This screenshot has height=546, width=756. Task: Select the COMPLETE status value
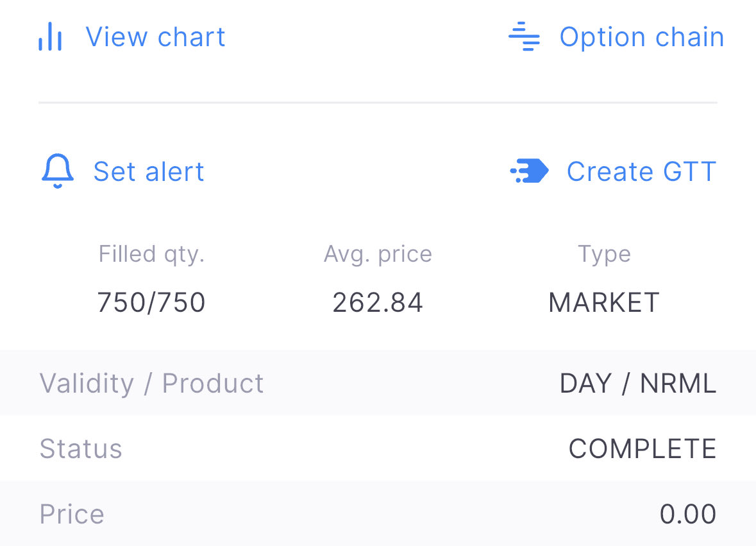click(642, 449)
